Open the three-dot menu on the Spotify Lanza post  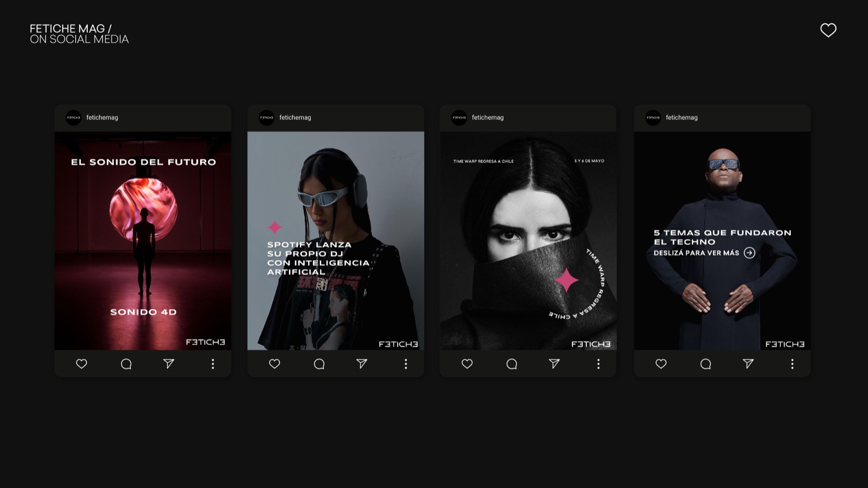pyautogui.click(x=406, y=364)
